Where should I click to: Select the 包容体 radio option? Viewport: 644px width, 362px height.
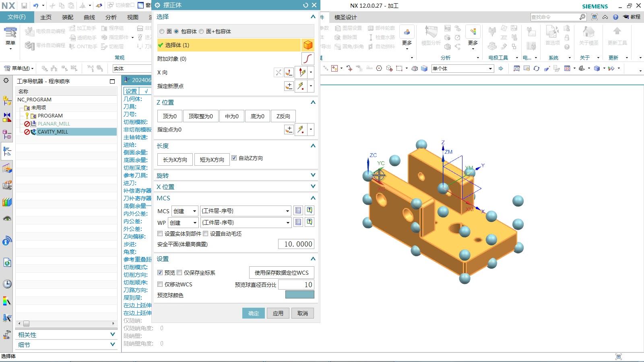click(x=176, y=31)
